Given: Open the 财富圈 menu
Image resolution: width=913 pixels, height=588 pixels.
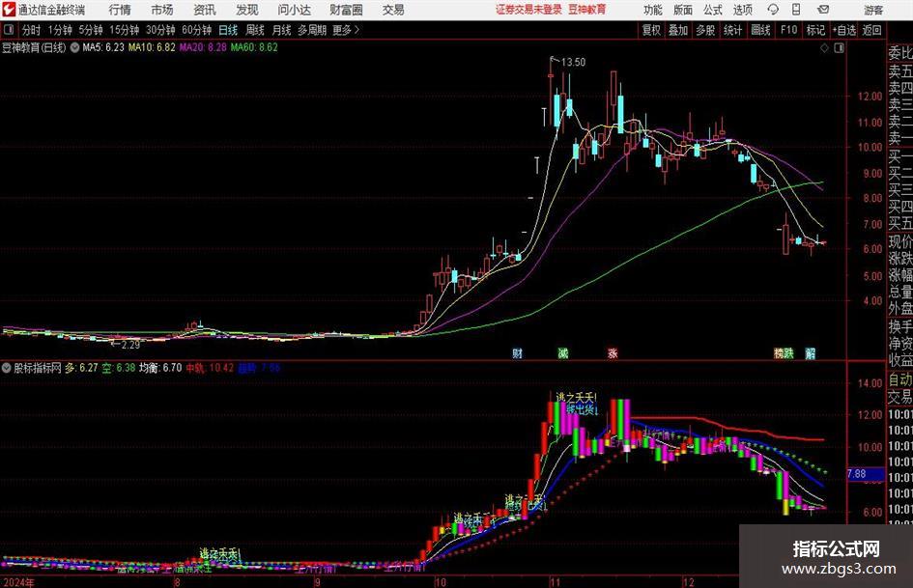Looking at the screenshot, I should (x=346, y=10).
